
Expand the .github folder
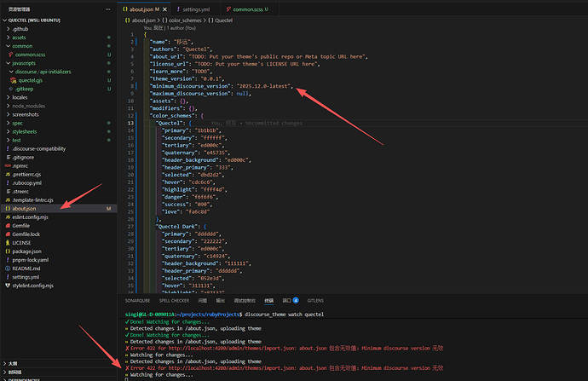point(20,29)
